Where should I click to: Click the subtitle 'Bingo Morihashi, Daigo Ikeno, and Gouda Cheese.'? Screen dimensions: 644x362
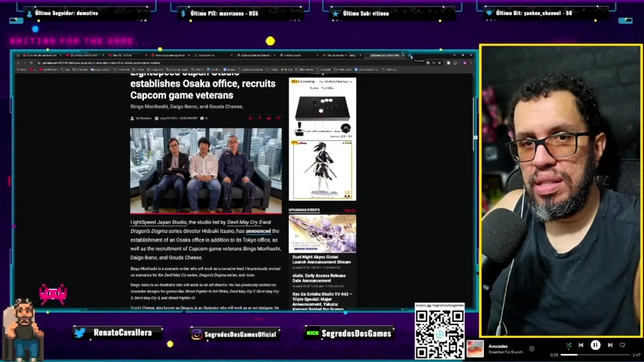pos(187,107)
